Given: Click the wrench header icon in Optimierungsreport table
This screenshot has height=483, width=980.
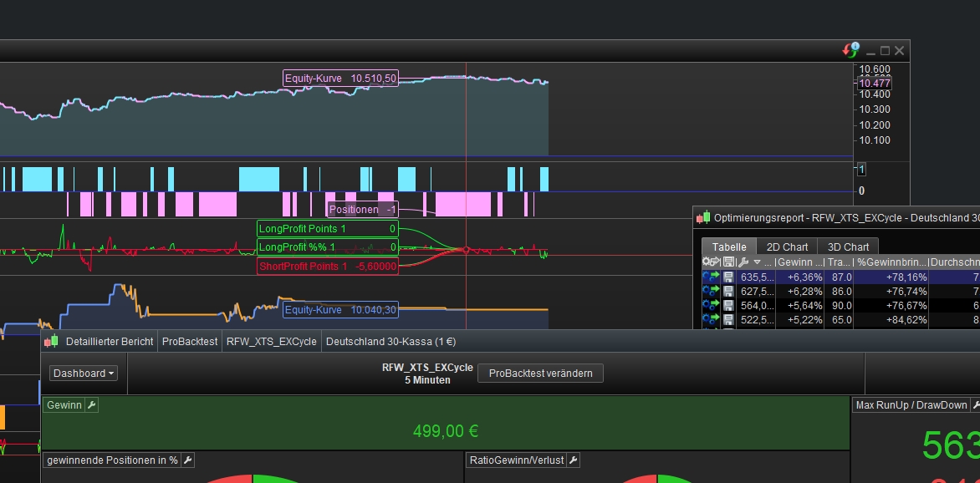Looking at the screenshot, I should tap(743, 262).
